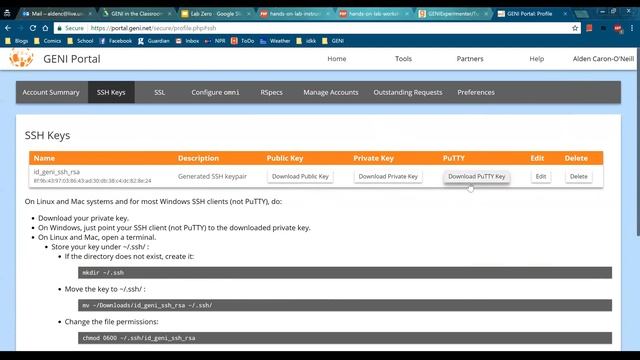Click the 'chmod 0600' command code block
This screenshot has height=360, width=640.
click(345, 338)
